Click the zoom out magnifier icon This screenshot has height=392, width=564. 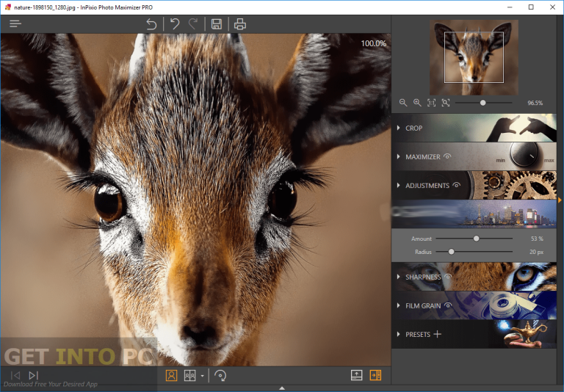coord(403,103)
